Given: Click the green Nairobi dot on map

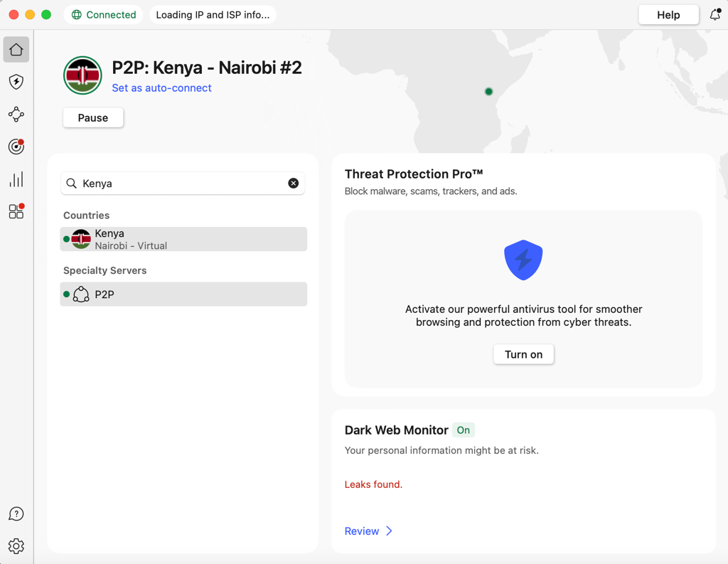Looking at the screenshot, I should (x=488, y=92).
